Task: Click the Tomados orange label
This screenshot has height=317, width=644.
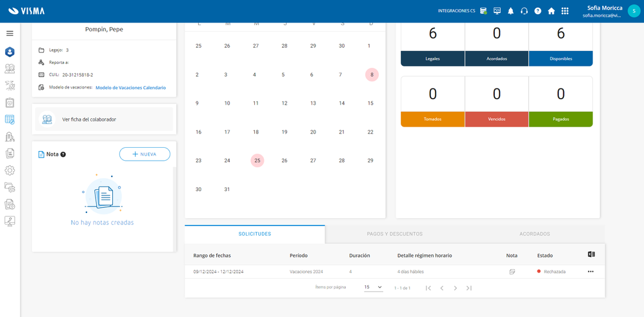Action: (433, 119)
